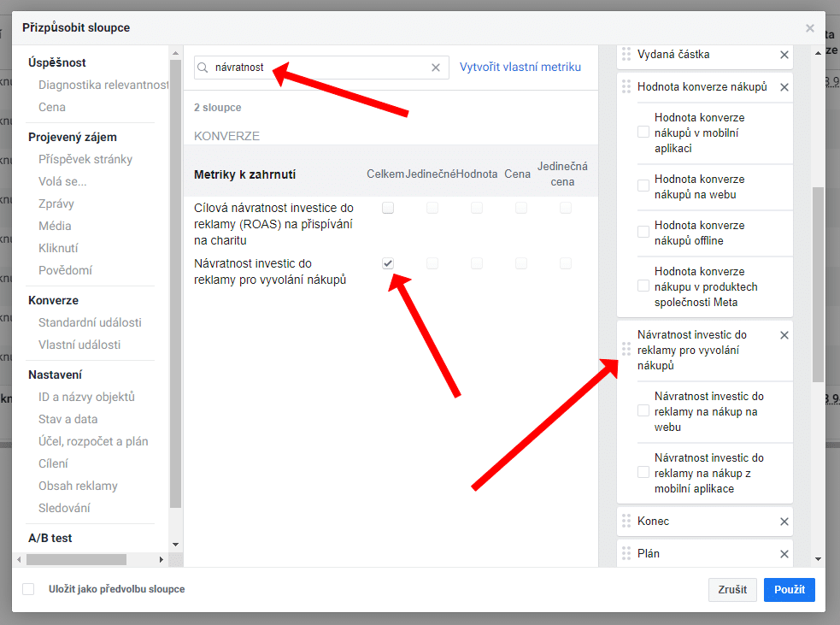The image size is (840, 625).
Task: Remove the Konec column
Action: 784,522
